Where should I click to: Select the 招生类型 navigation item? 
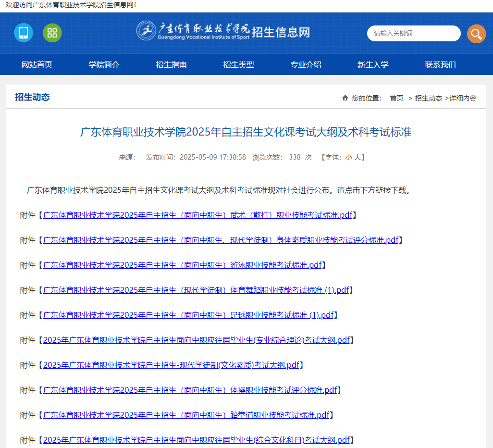tap(238, 64)
